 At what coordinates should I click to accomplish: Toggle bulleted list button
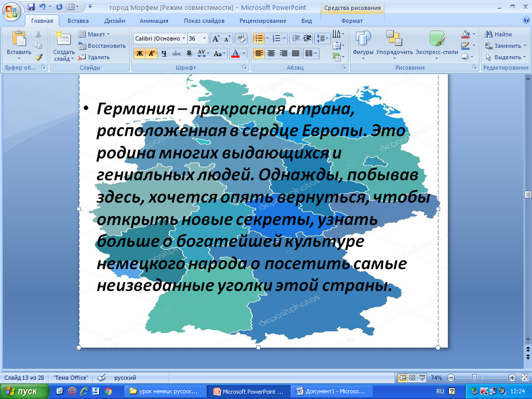258,38
